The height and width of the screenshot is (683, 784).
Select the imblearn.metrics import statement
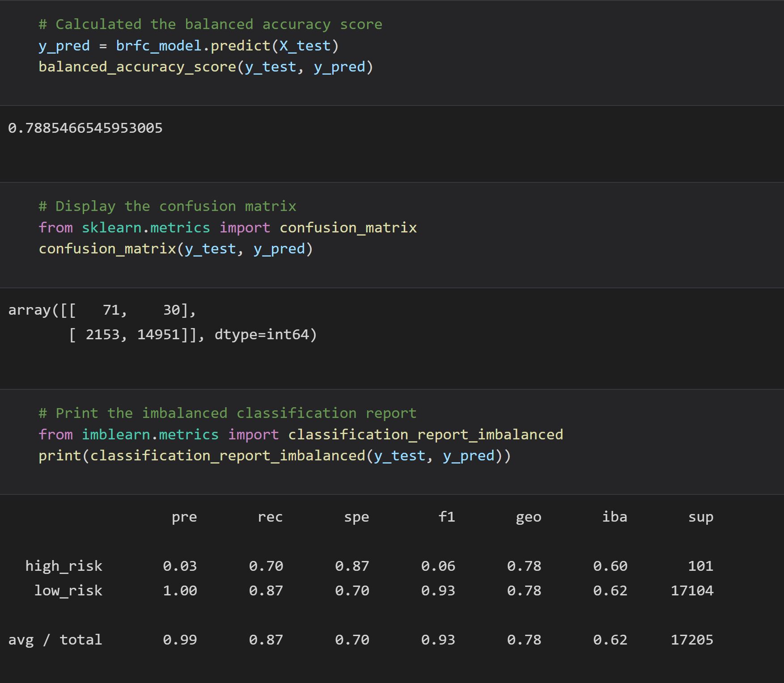coord(301,434)
